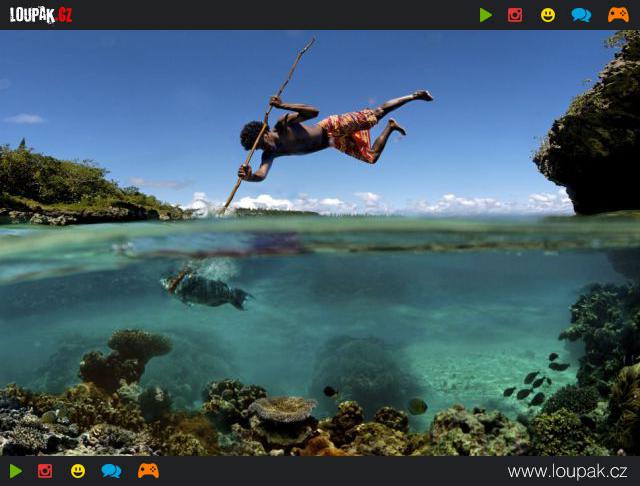The image size is (640, 486).
Task: Select the orange gamepad icon in bottom bar
Action: [148, 471]
